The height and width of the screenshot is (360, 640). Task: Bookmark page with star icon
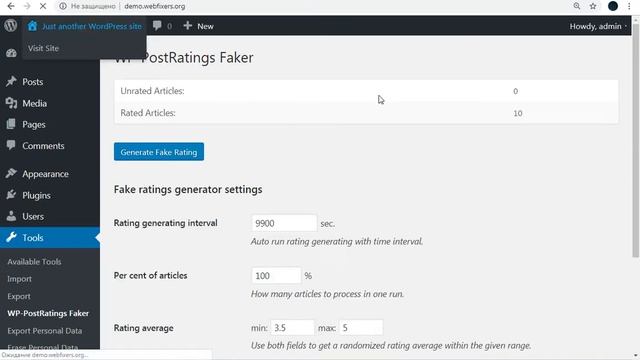click(x=593, y=6)
